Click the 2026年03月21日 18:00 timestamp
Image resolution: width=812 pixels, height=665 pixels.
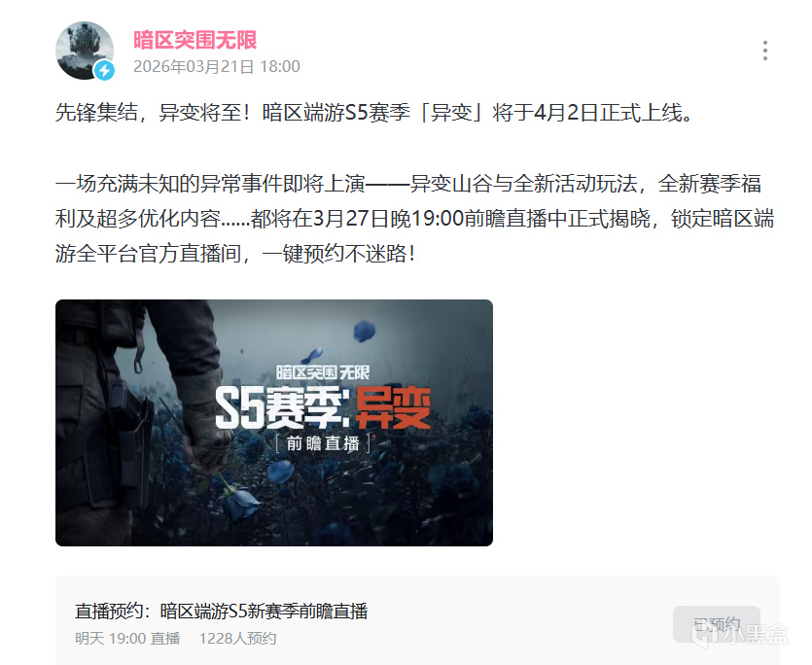(217, 67)
